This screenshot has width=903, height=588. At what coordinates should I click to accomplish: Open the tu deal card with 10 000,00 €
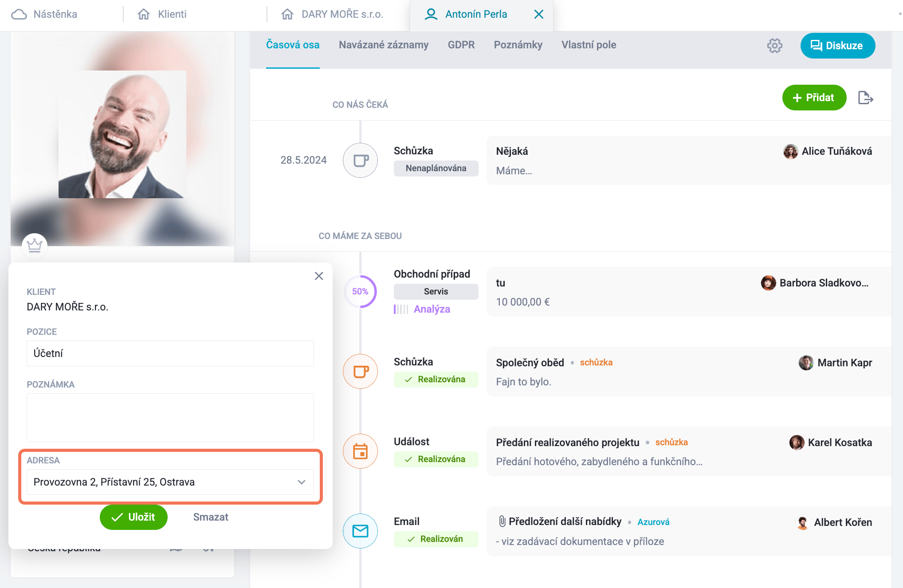689,292
